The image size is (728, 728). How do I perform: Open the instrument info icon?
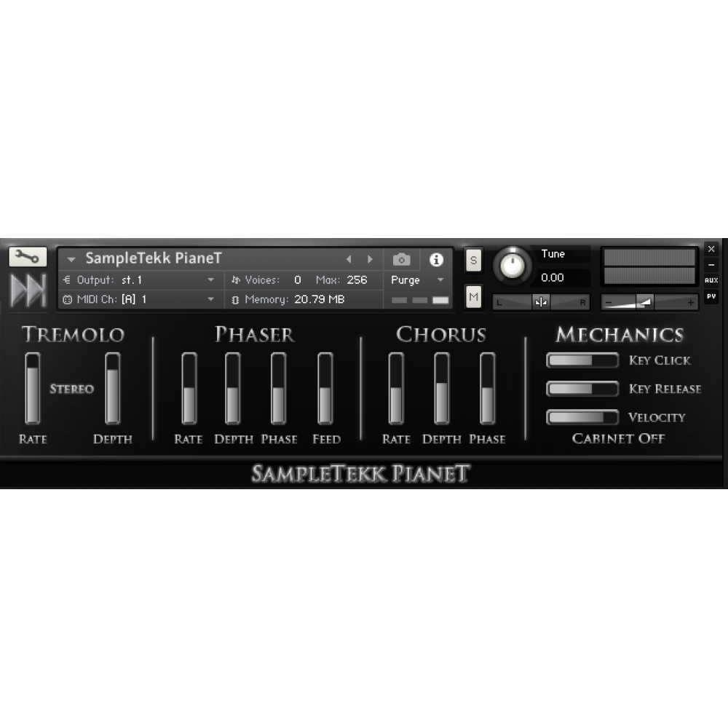point(436,259)
